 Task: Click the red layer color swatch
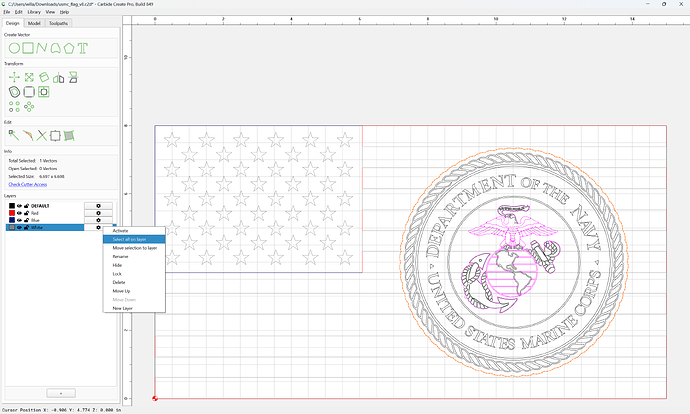point(12,213)
